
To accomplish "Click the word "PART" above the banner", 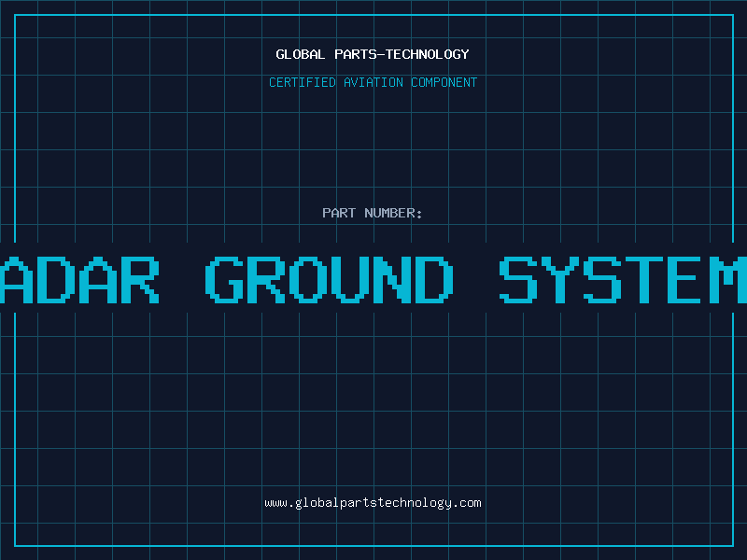I will [x=339, y=213].
